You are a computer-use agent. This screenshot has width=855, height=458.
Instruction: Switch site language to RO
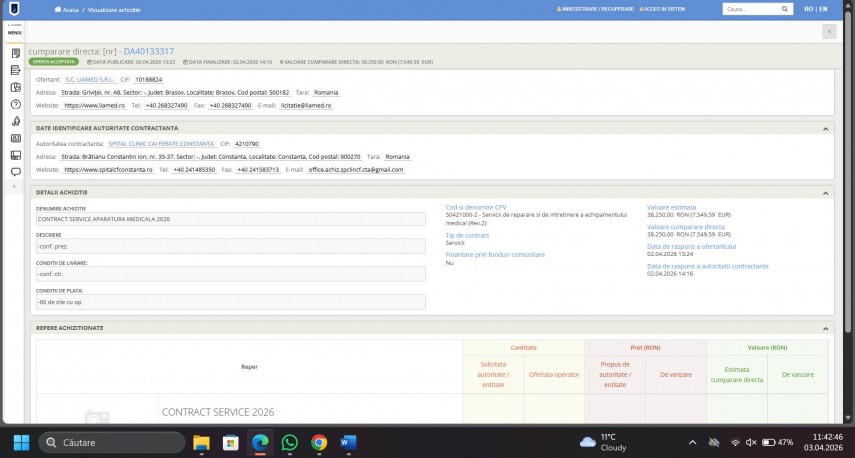(808, 9)
